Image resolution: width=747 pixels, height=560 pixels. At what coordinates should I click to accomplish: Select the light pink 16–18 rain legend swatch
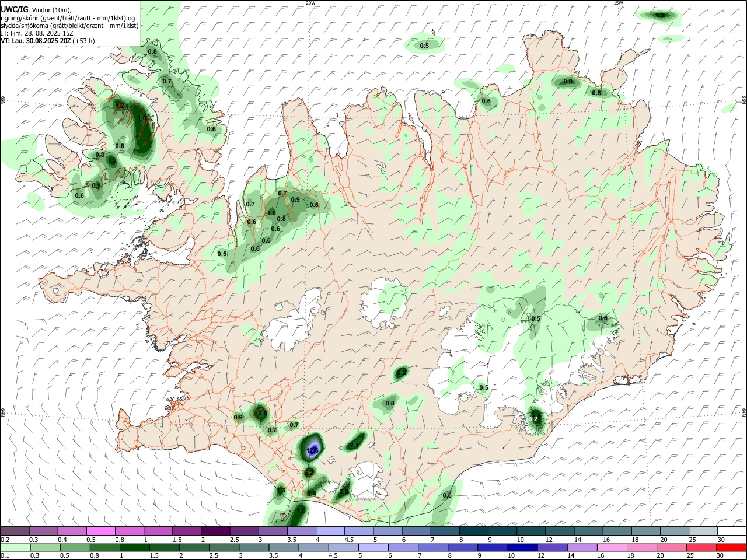tap(611, 547)
